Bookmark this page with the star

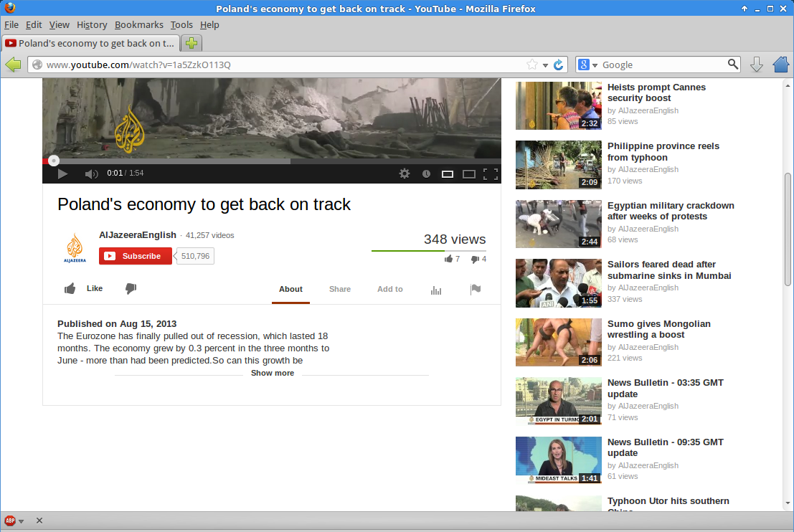[x=531, y=65]
